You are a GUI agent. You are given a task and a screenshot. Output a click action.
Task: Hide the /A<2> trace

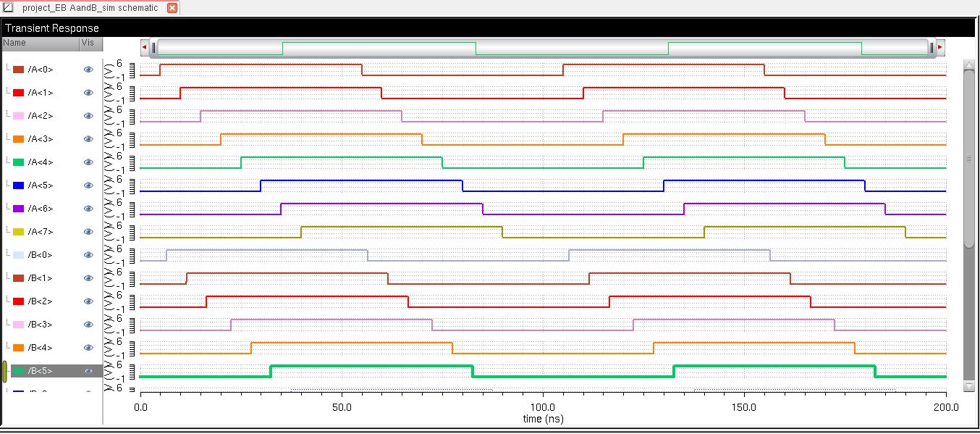click(88, 116)
